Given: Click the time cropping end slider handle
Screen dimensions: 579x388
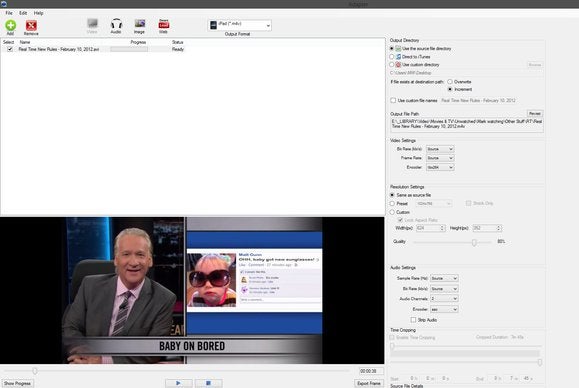Looking at the screenshot, I should point(540,362).
